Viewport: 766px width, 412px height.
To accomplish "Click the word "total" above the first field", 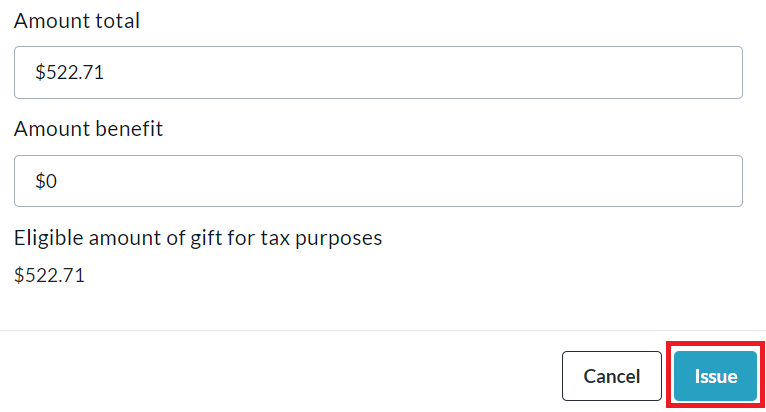I will tap(117, 21).
